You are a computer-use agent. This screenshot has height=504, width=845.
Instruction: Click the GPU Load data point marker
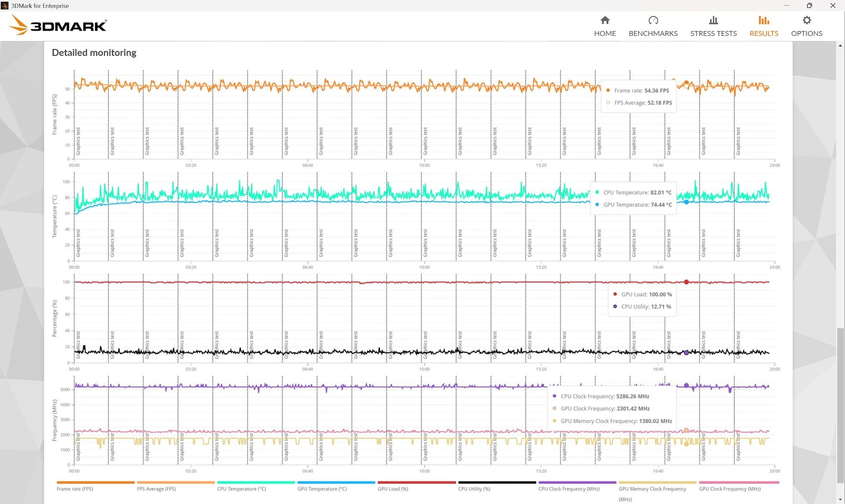click(686, 282)
